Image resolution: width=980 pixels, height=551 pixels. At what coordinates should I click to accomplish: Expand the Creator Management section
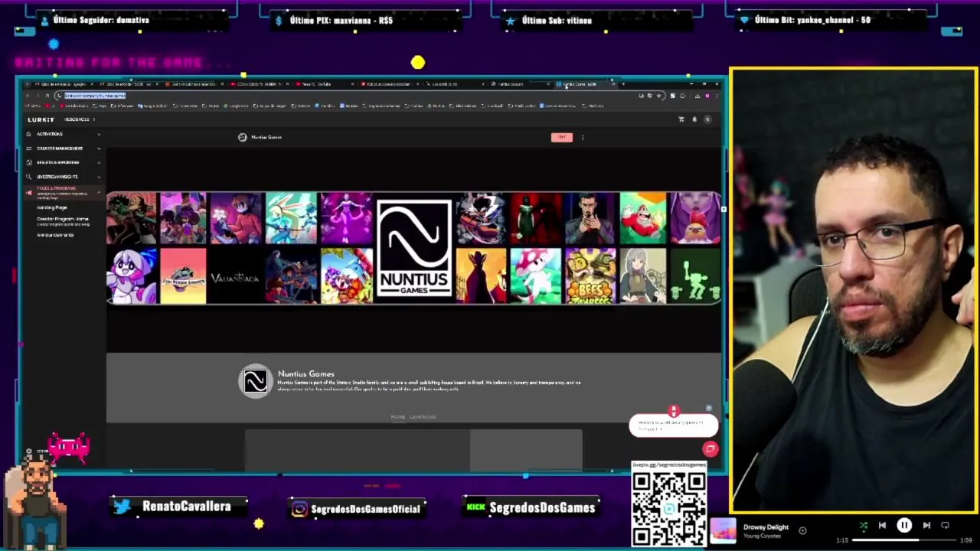99,148
